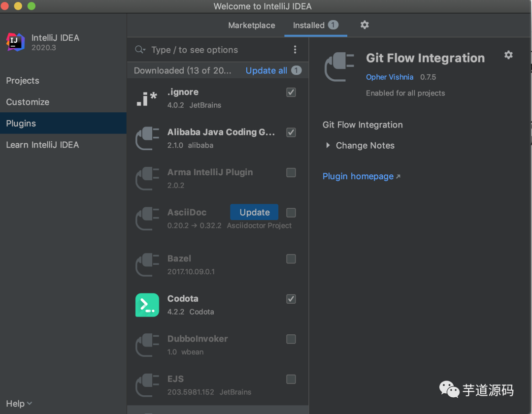The height and width of the screenshot is (414, 532).
Task: Click the Update all count badge
Action: point(296,70)
